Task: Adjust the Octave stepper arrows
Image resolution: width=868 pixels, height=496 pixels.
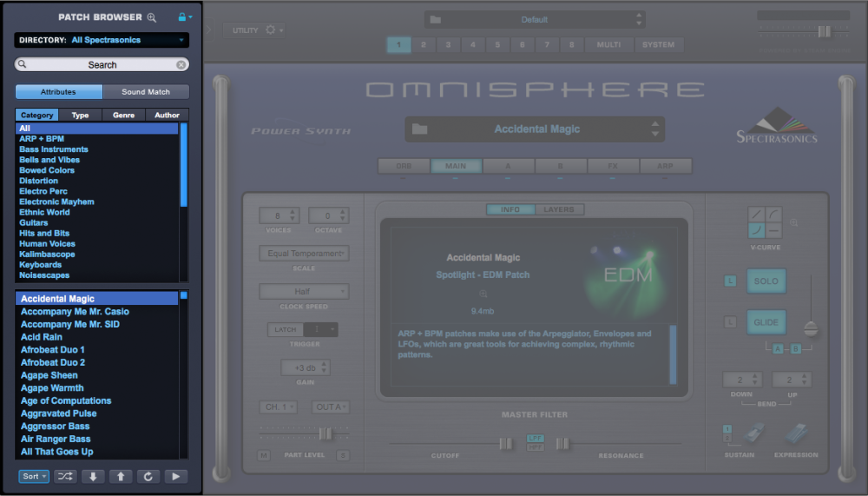Action: (x=343, y=215)
